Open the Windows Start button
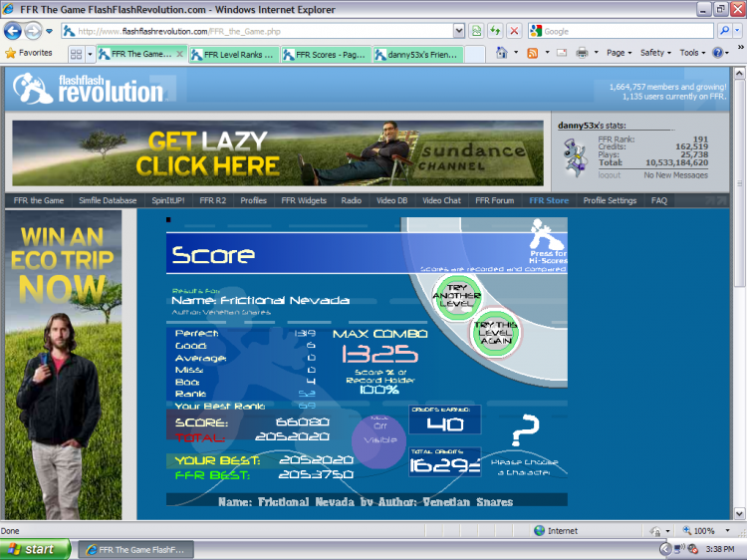The height and width of the screenshot is (560, 747). 35,549
